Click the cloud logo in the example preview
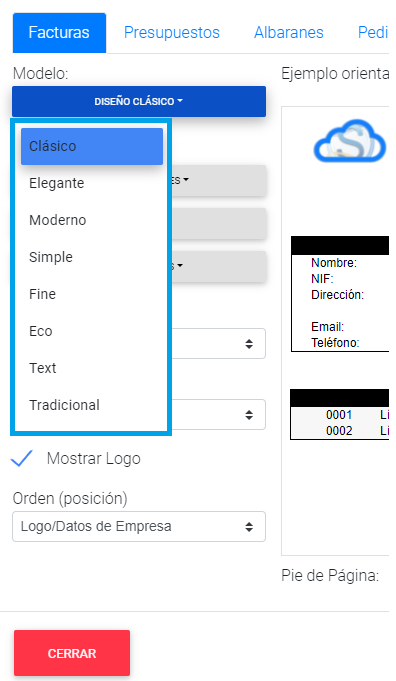Viewport: 396px width, 681px height. coord(350,140)
